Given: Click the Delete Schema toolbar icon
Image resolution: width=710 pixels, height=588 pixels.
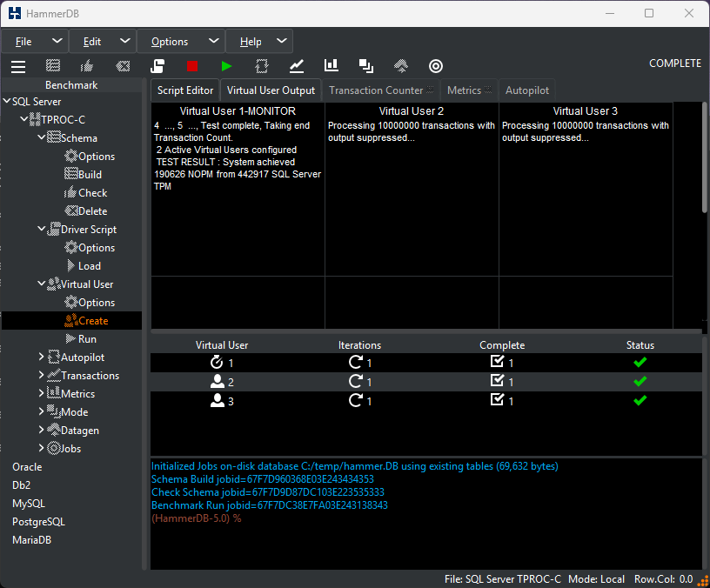Looking at the screenshot, I should 123,66.
